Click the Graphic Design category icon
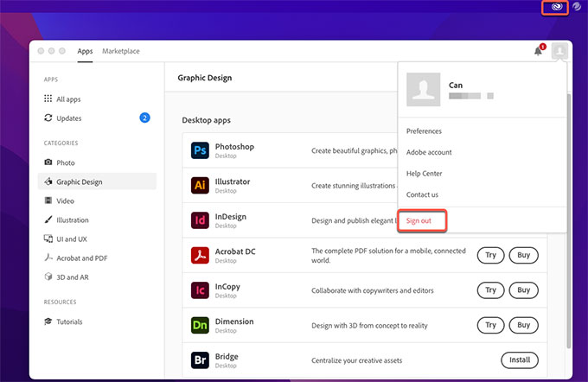 pyautogui.click(x=48, y=181)
